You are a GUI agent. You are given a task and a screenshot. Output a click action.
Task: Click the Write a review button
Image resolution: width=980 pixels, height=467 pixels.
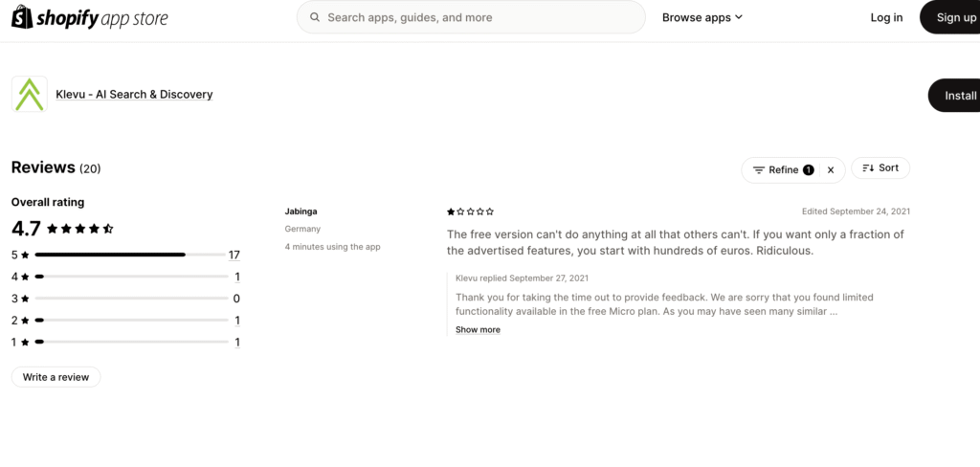tap(56, 377)
